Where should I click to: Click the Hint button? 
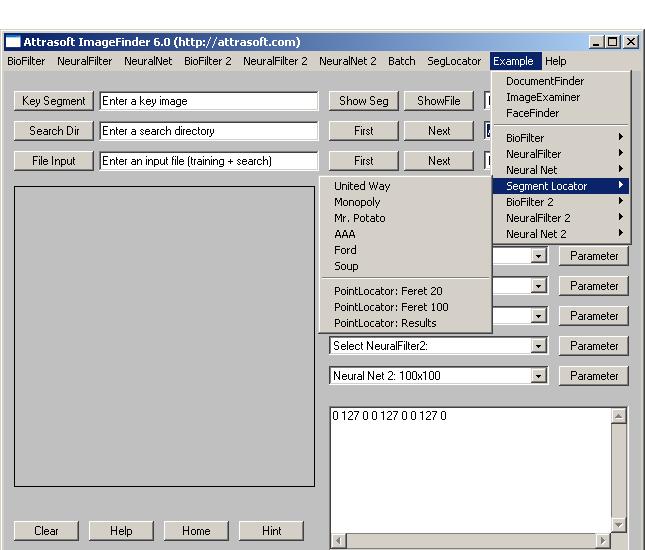(x=271, y=531)
